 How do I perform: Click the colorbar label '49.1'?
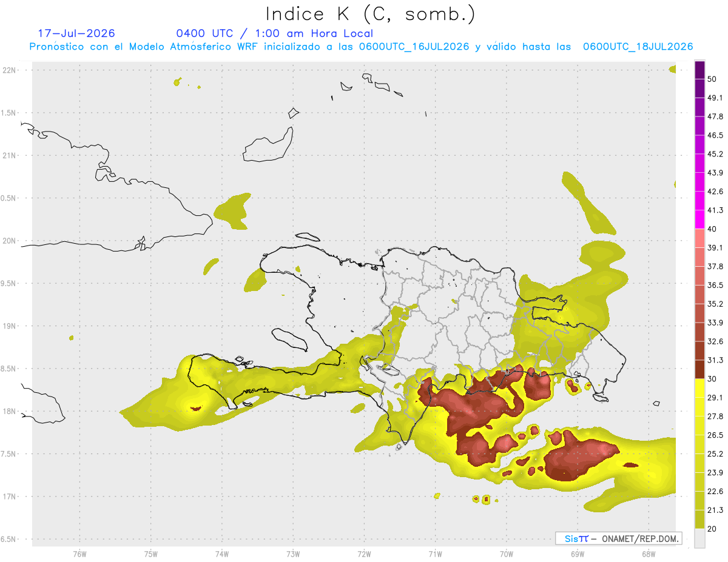[715, 98]
